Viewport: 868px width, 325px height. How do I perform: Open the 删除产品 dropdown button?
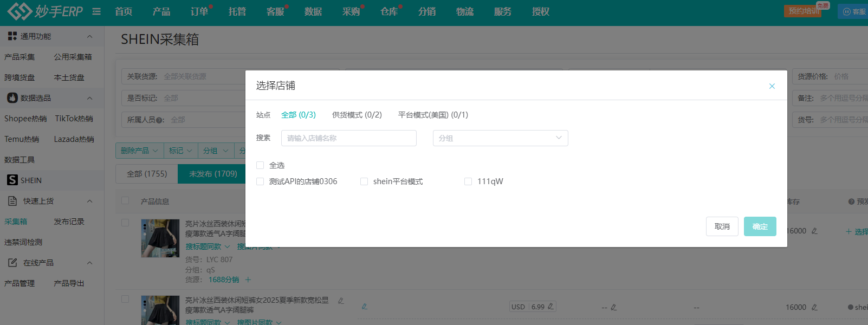(x=139, y=151)
